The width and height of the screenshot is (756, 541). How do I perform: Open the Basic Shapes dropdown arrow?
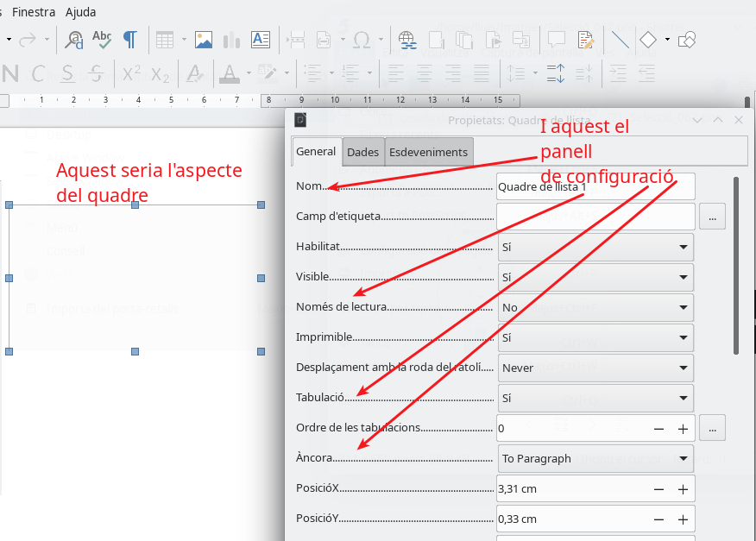click(667, 40)
